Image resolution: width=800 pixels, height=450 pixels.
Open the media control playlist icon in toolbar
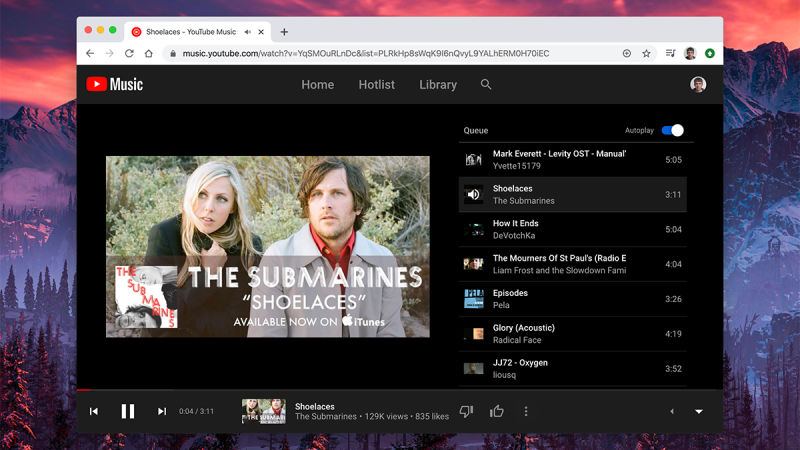coord(670,53)
